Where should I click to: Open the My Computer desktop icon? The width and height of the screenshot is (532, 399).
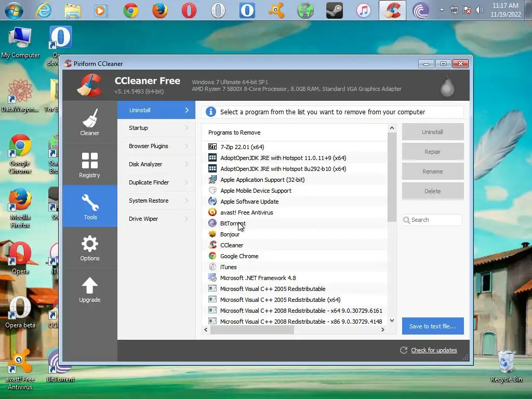point(20,43)
